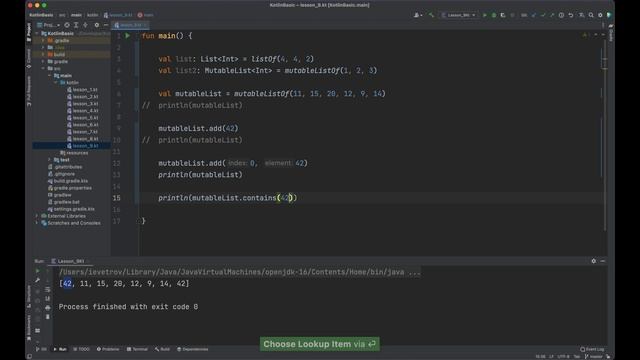Collapse the kotlin package folder
The image size is (640, 360).
tap(56, 82)
